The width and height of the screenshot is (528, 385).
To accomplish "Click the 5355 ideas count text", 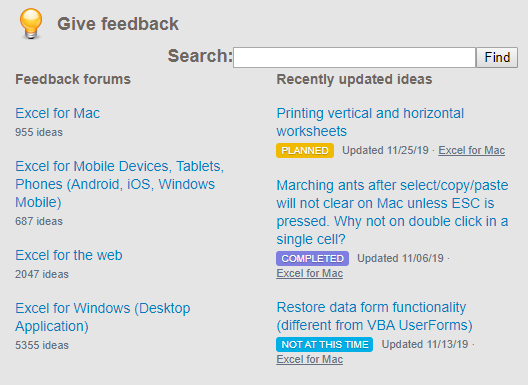I will 42,345.
